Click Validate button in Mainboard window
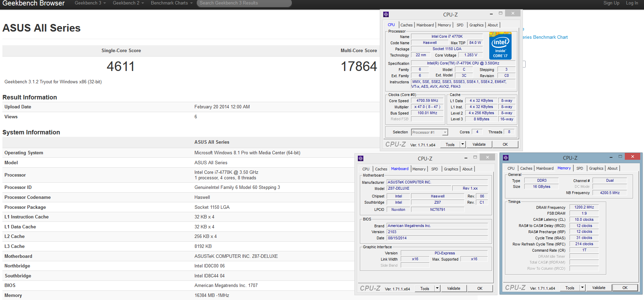 454,289
